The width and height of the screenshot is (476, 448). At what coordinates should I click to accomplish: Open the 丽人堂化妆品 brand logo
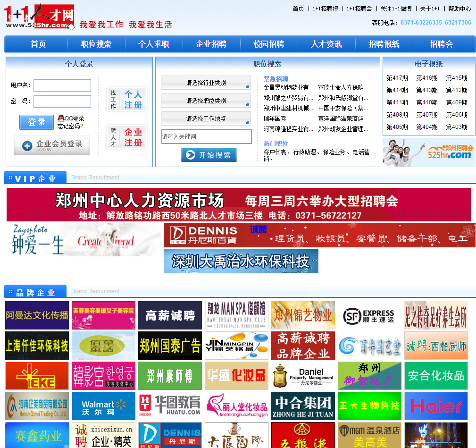(236, 406)
